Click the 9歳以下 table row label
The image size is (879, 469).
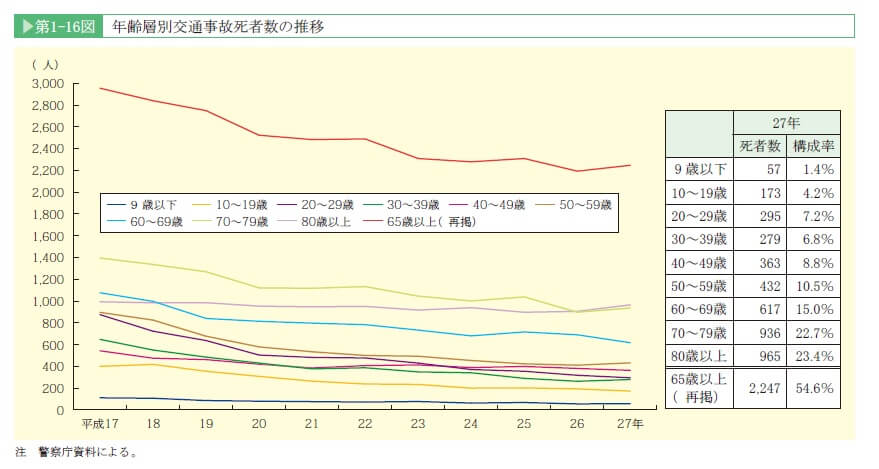click(x=700, y=169)
